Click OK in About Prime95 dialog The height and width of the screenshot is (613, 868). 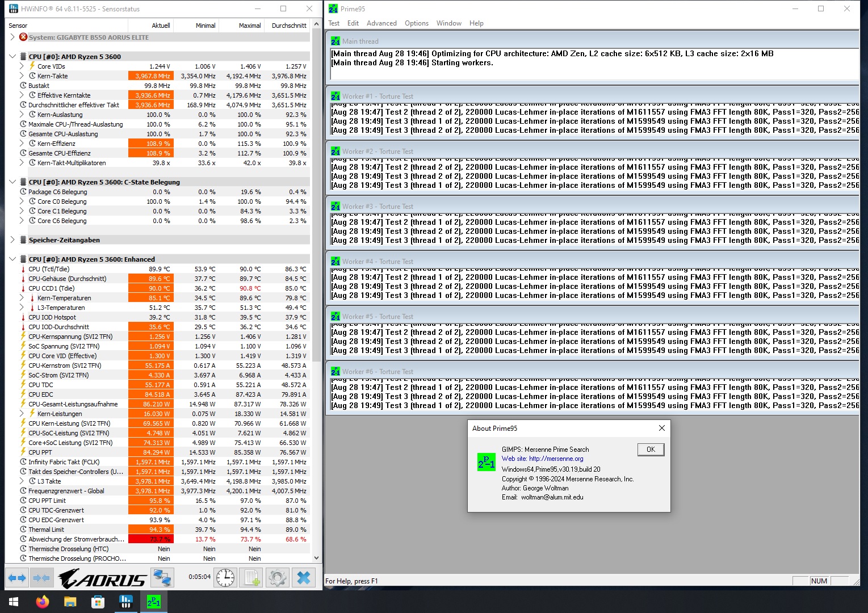pyautogui.click(x=651, y=450)
